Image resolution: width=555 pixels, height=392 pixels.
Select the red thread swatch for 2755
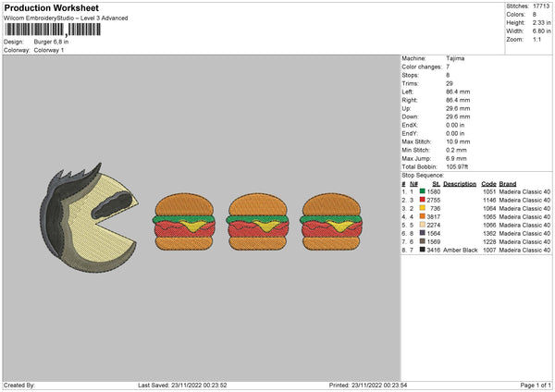click(x=423, y=200)
